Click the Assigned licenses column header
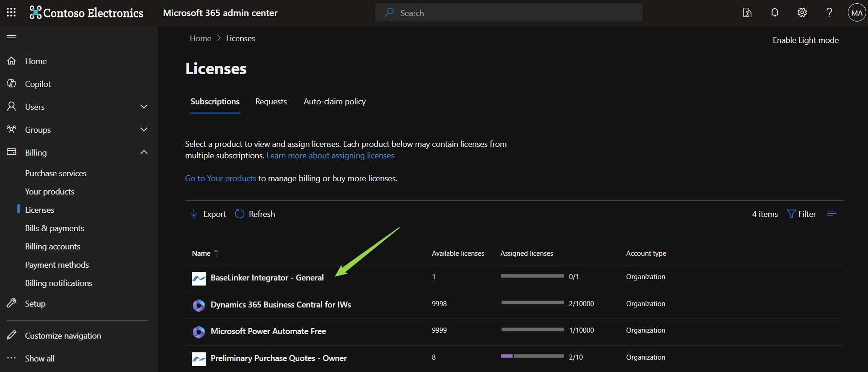The image size is (868, 372). [x=527, y=253]
